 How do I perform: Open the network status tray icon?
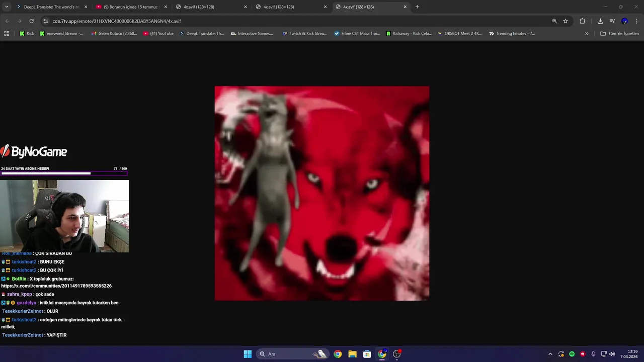(x=604, y=354)
